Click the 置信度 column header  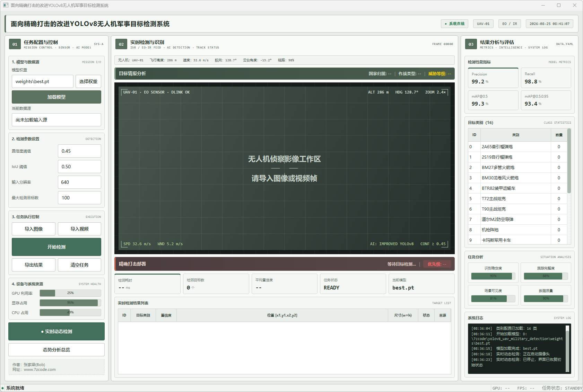(166, 315)
